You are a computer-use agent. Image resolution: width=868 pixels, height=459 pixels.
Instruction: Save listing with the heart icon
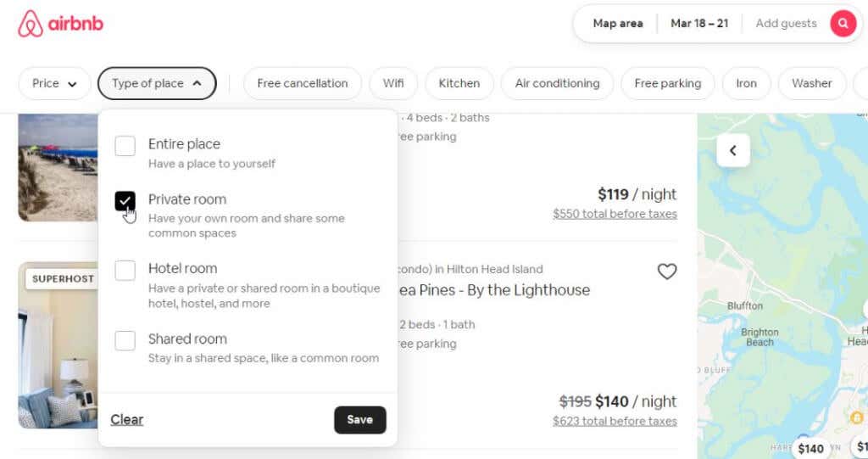click(667, 271)
